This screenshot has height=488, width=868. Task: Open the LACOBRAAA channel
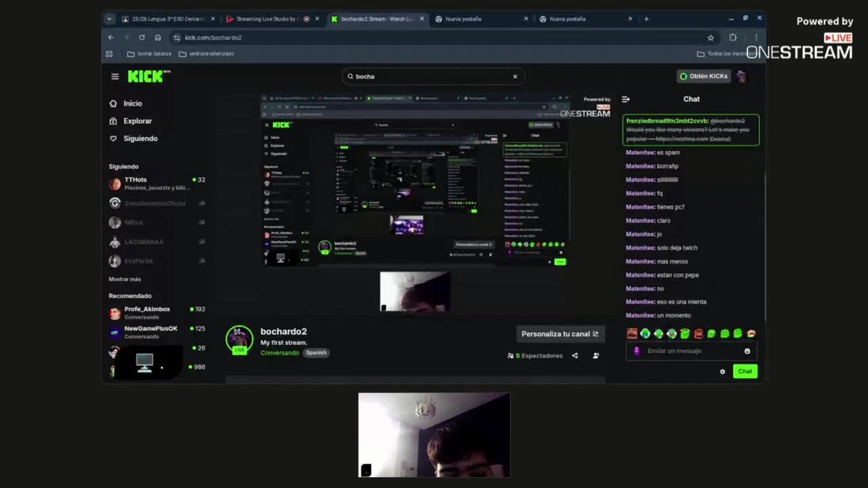coord(157,241)
